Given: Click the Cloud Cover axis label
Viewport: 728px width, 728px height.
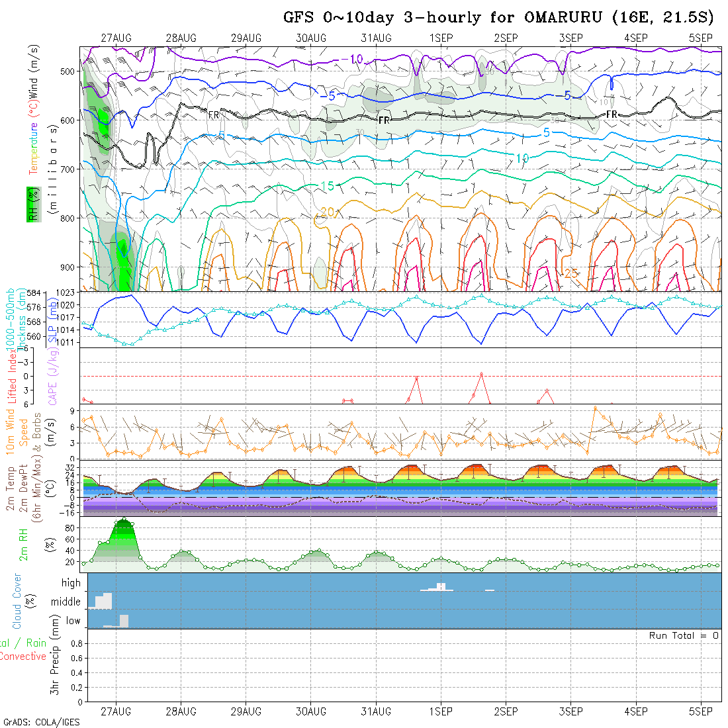Looking at the screenshot, I should [17, 601].
